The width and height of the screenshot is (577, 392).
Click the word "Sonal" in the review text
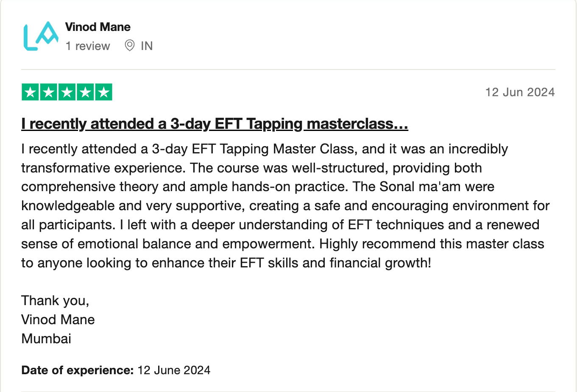pyautogui.click(x=397, y=187)
